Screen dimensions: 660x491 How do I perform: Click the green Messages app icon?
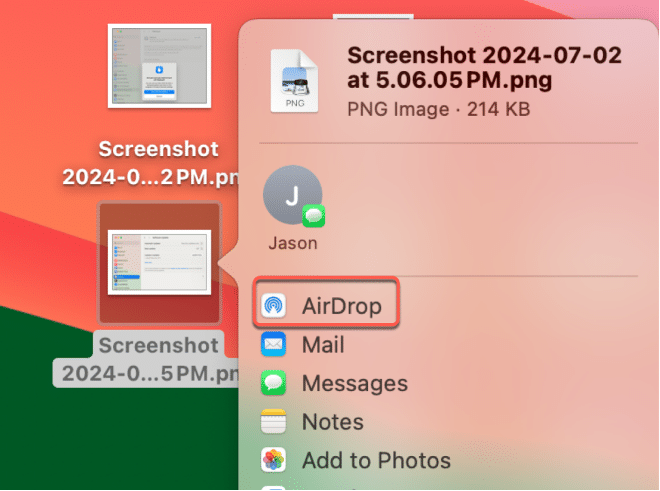[274, 383]
